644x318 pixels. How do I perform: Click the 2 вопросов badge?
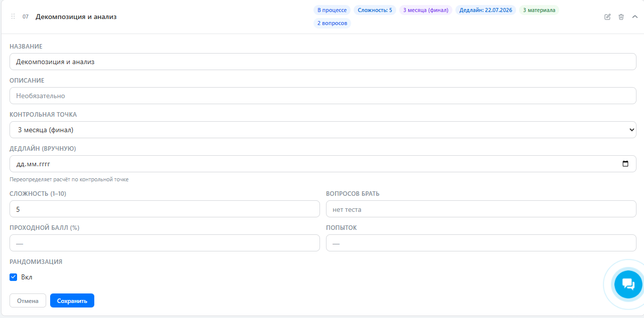click(x=332, y=23)
